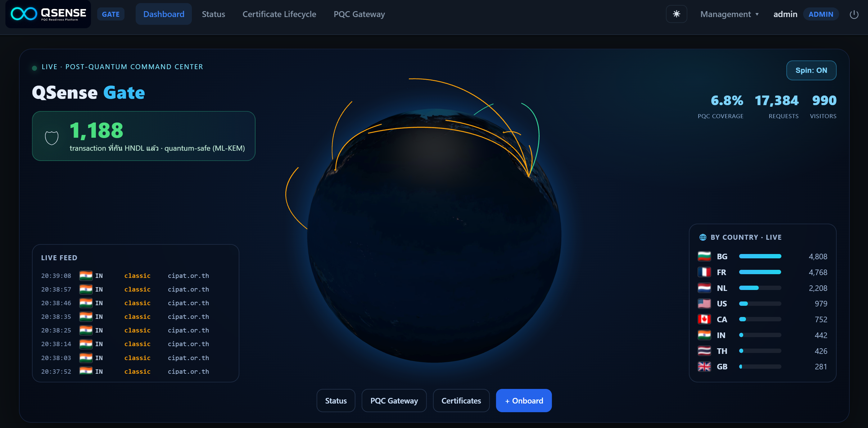Click the GB count 281
Screen dimensions: 868x428
(821, 367)
